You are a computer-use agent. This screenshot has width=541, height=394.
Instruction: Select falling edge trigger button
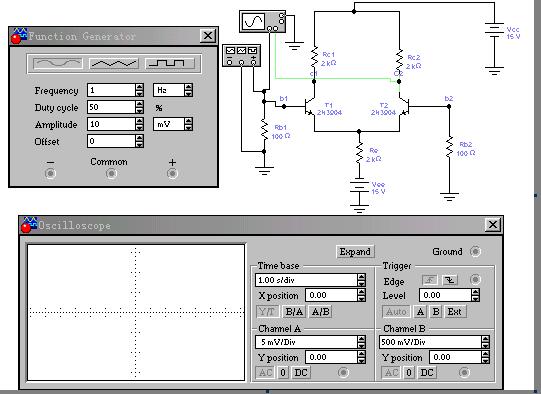tap(450, 280)
